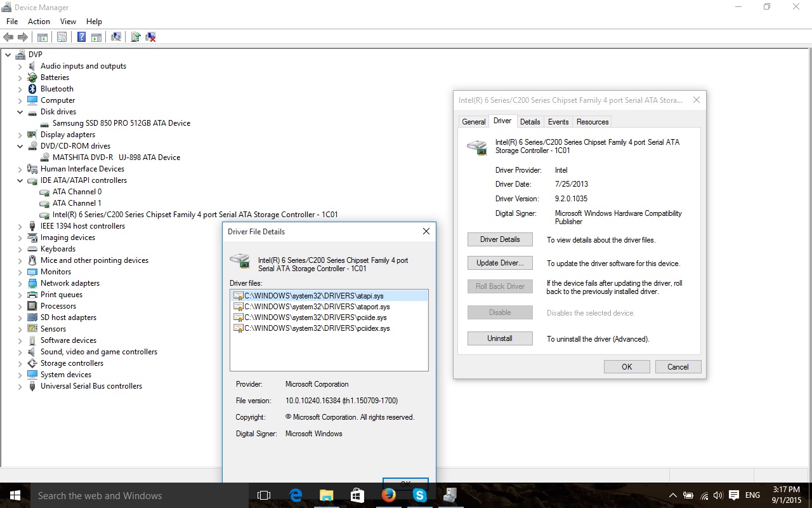812x508 pixels.
Task: Open the Action Center notification icon
Action: [x=733, y=495]
